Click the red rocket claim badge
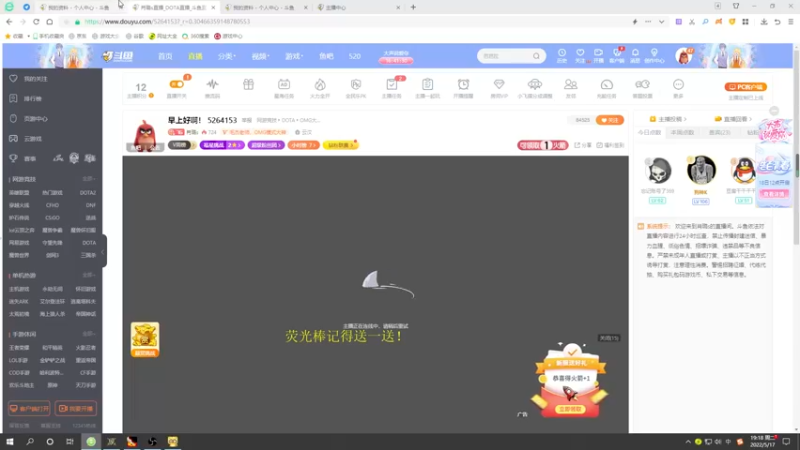 click(x=542, y=145)
